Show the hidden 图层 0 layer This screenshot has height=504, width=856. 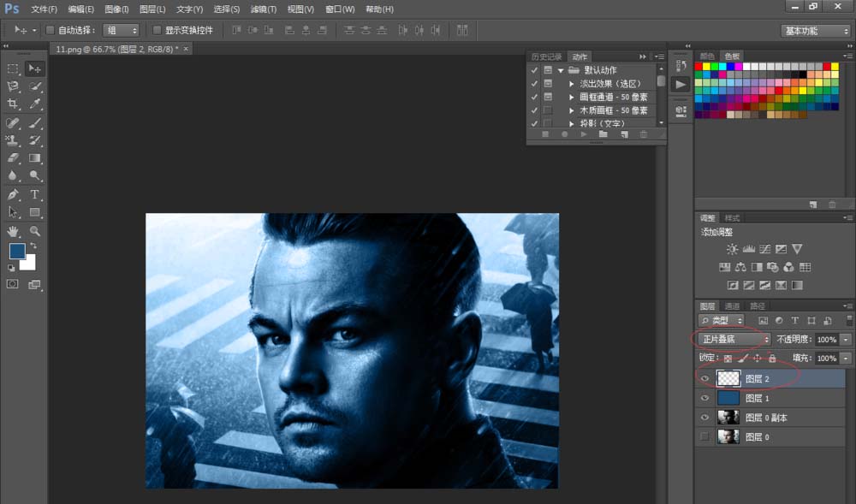[x=705, y=437]
